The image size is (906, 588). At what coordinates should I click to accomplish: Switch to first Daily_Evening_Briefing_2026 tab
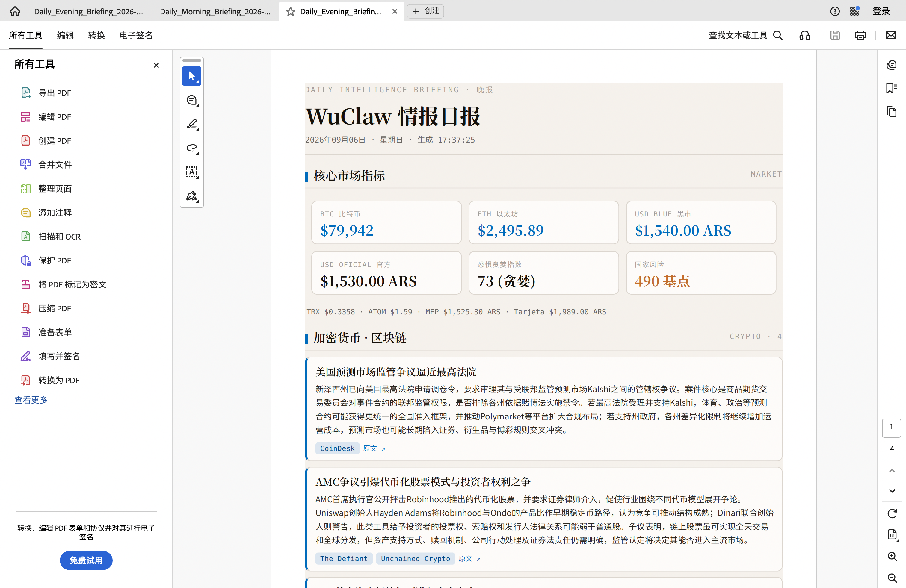click(88, 11)
